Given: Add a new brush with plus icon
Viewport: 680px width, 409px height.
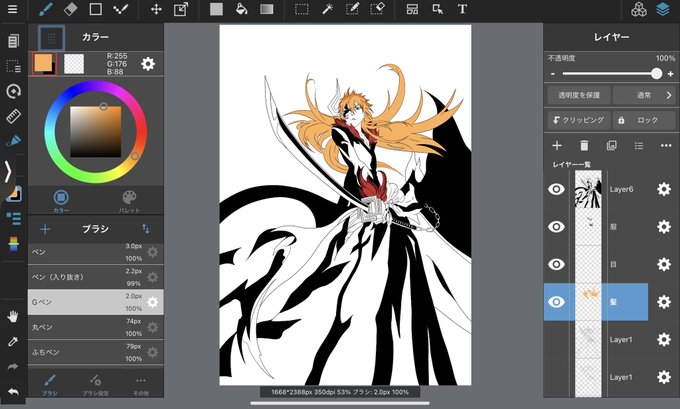Looking at the screenshot, I should [x=45, y=229].
